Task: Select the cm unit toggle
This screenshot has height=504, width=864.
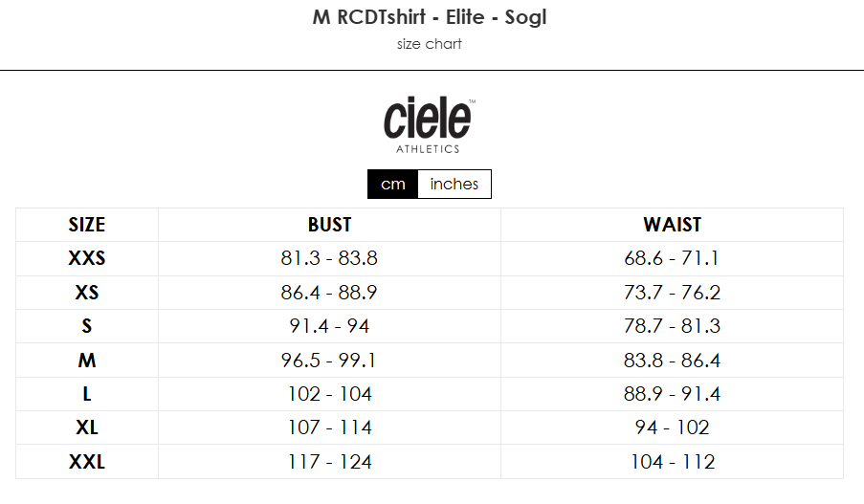Action: [393, 184]
